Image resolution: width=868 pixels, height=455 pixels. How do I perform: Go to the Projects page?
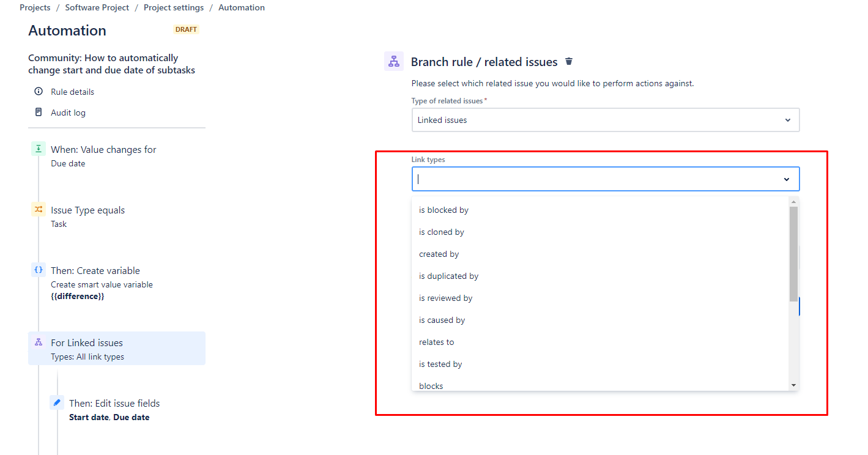point(34,7)
